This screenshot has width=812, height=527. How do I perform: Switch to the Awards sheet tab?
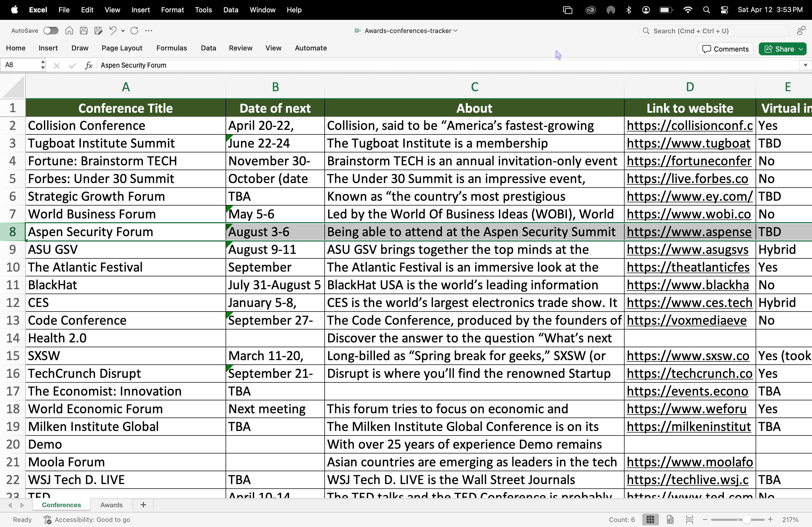pos(111,505)
